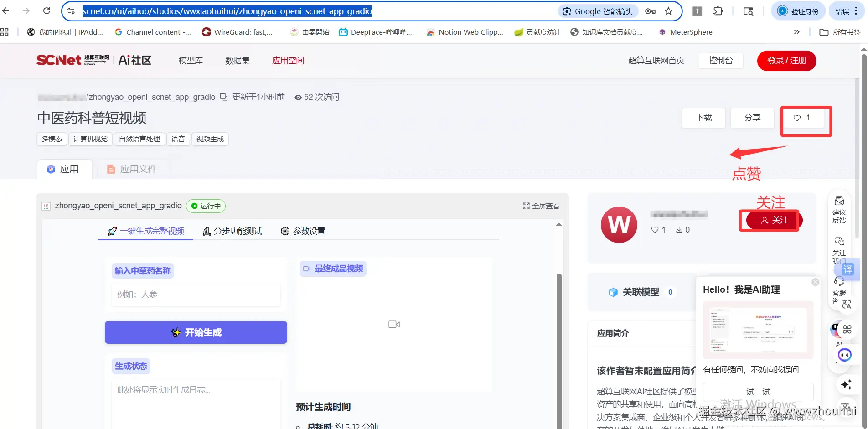Click the red 关注 follow button
Screen dimensions: 868x429
pos(773,221)
